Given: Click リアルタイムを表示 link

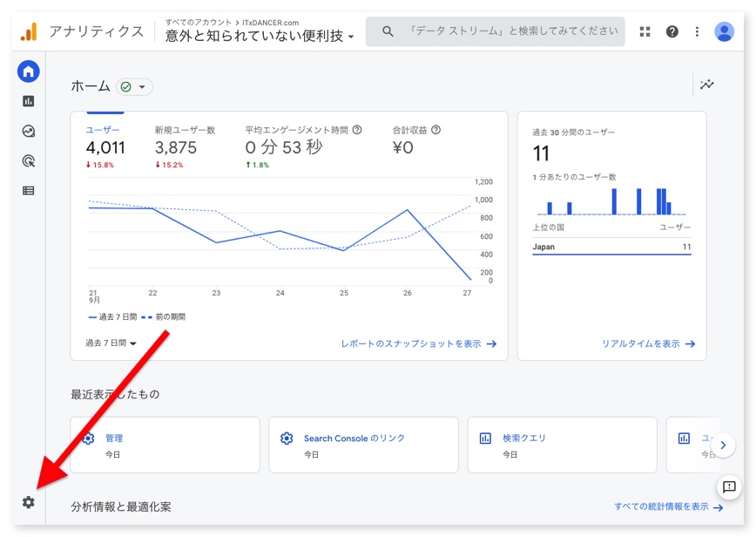Looking at the screenshot, I should point(648,343).
